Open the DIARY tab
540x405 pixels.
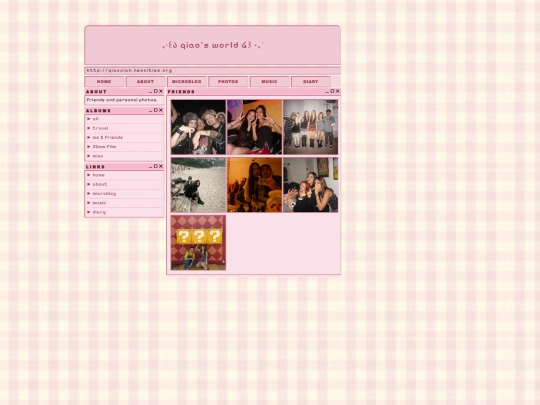click(x=311, y=82)
